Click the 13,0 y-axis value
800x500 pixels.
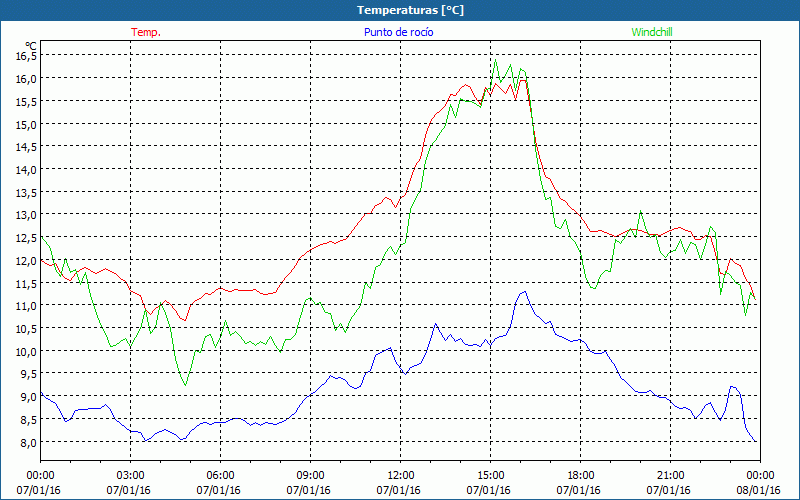click(x=26, y=215)
